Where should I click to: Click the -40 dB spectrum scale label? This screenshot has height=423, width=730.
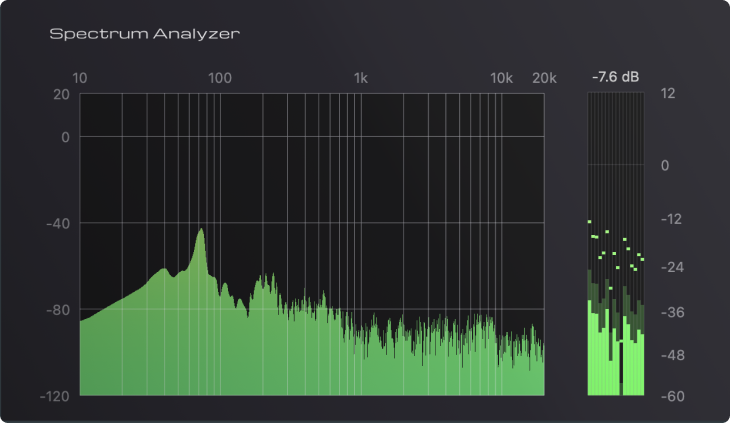coord(58,223)
